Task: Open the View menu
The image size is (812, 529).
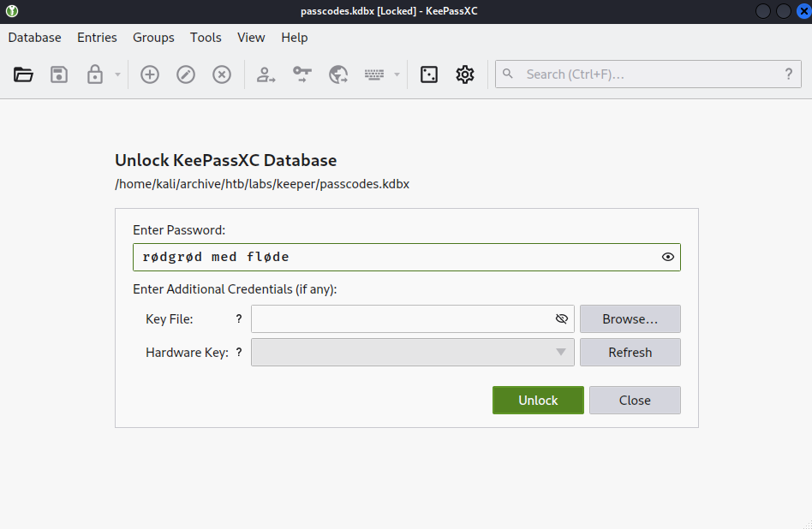Action: [251, 38]
